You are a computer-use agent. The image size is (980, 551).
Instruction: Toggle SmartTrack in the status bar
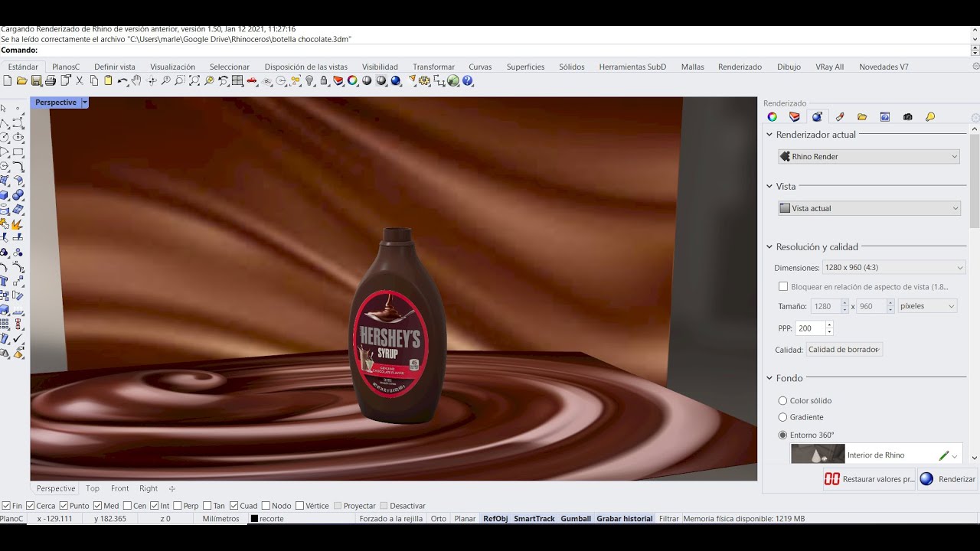(x=534, y=519)
